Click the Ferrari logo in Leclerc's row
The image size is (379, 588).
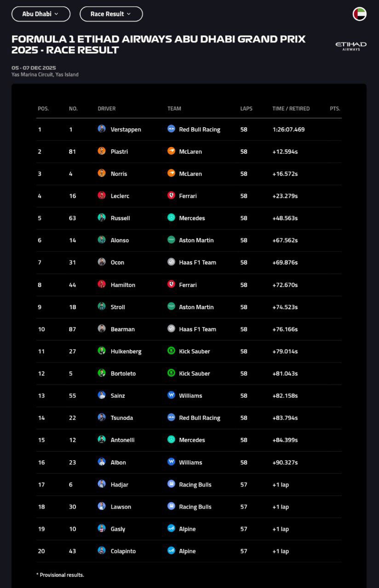pos(171,196)
